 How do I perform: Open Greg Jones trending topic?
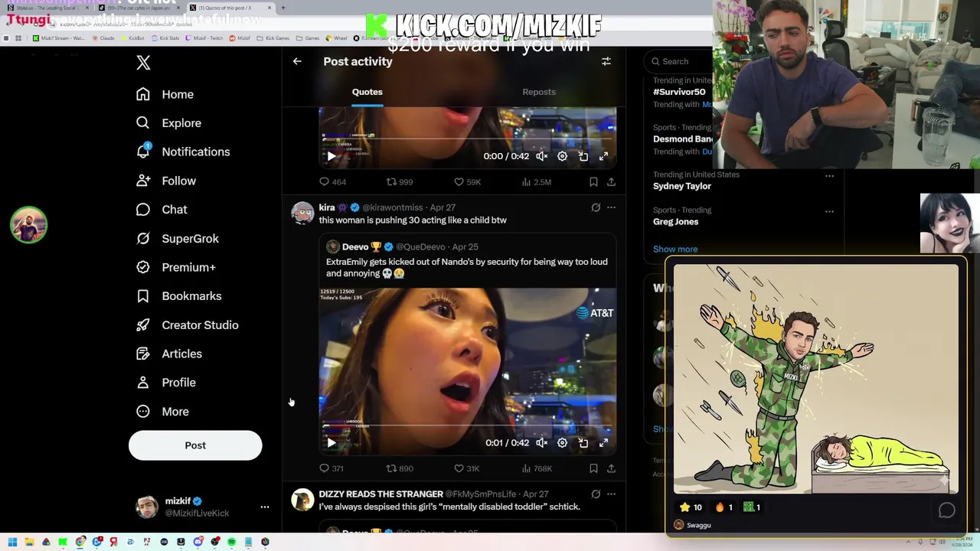(675, 222)
